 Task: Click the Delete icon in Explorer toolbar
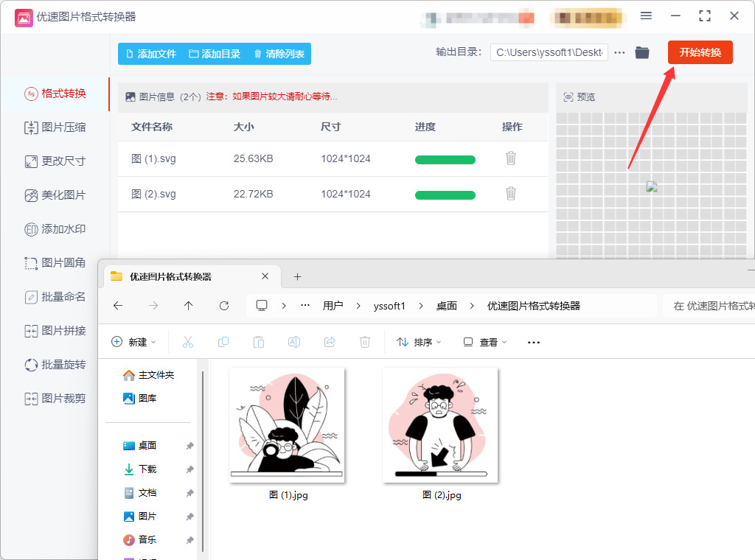click(365, 342)
